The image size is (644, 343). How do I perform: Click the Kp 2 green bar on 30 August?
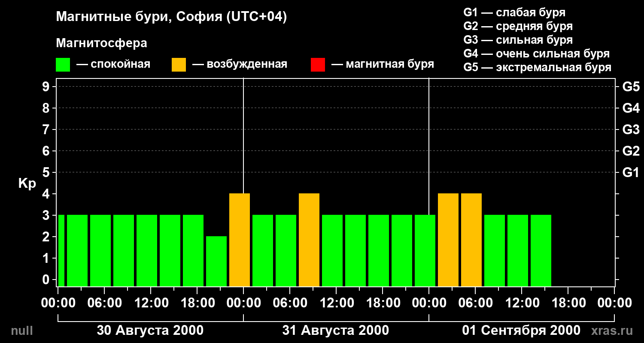216,261
